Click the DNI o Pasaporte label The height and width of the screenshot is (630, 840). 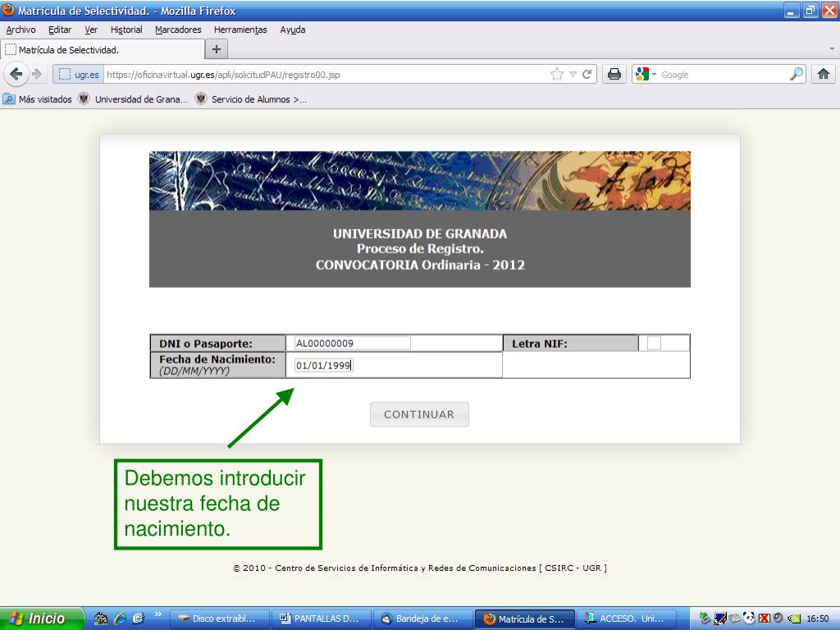[x=206, y=344]
